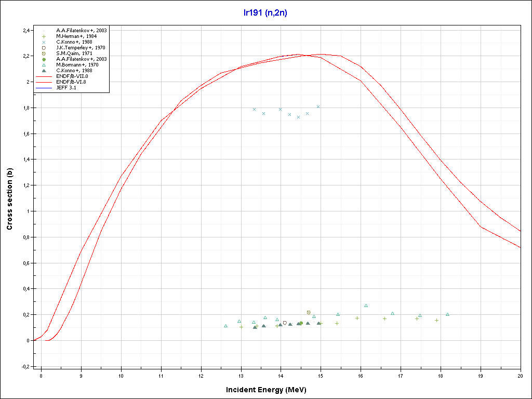
Task: Select the S.M.Qaim, 1971 legend marker
Action: (x=44, y=54)
